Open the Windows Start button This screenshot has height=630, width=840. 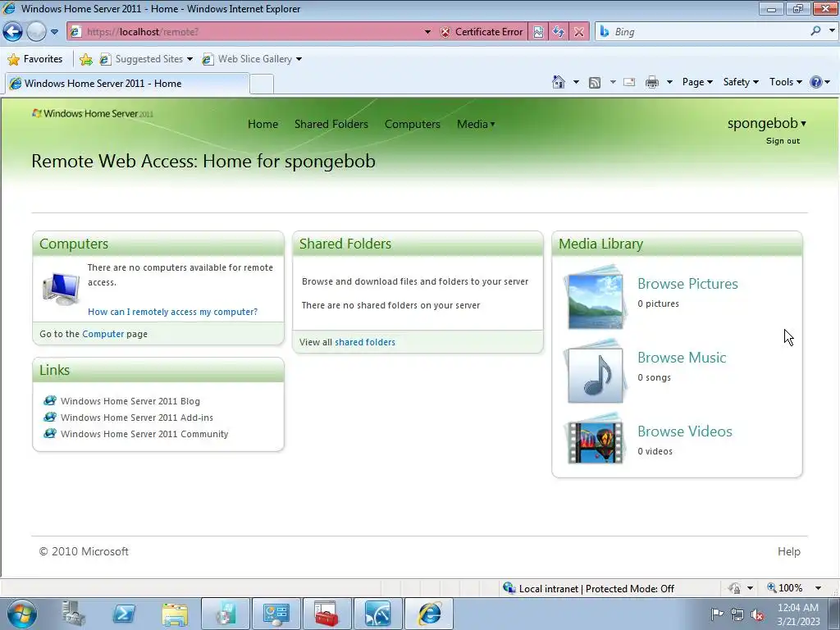[22, 614]
